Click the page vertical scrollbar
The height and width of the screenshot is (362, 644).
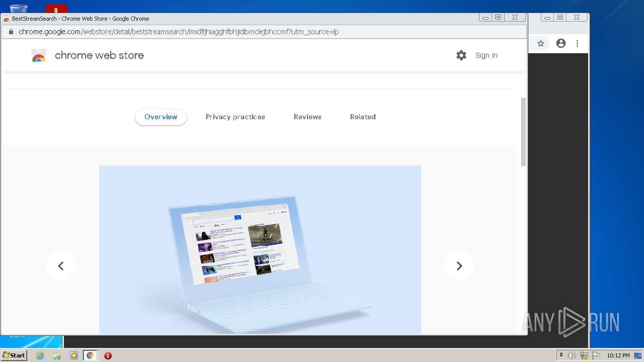[523, 132]
